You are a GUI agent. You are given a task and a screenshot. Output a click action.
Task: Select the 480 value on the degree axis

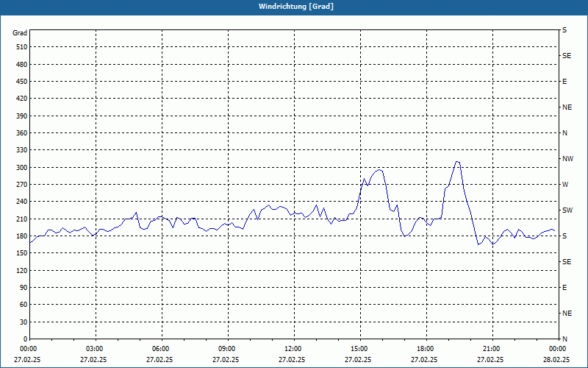[22, 65]
